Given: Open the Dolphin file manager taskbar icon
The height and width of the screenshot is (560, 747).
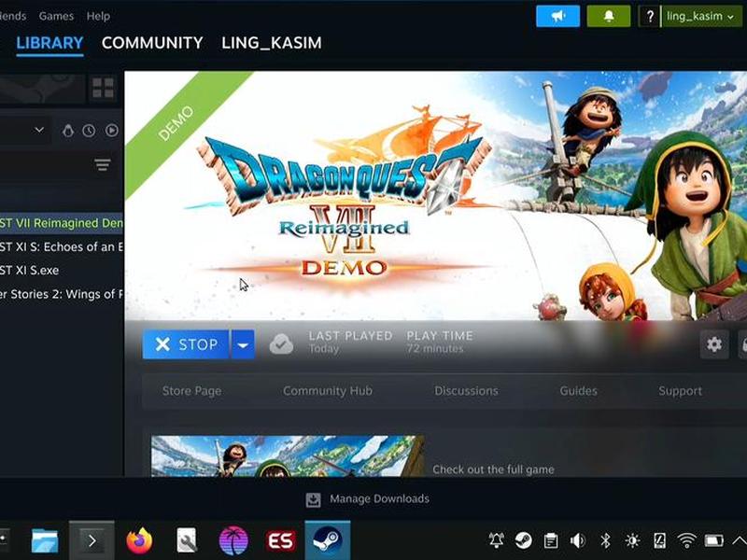Looking at the screenshot, I should (x=45, y=540).
